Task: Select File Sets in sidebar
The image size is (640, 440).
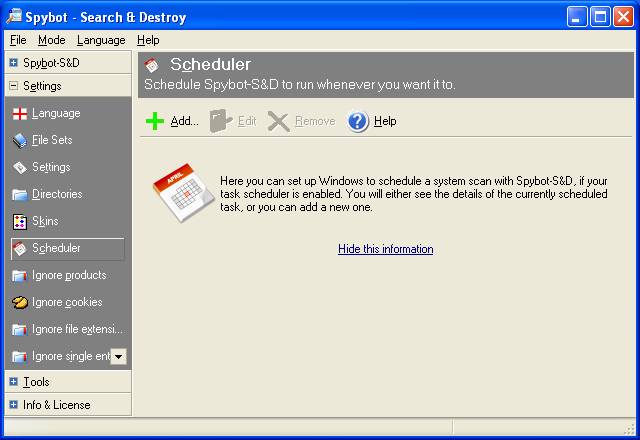Action: click(x=52, y=140)
